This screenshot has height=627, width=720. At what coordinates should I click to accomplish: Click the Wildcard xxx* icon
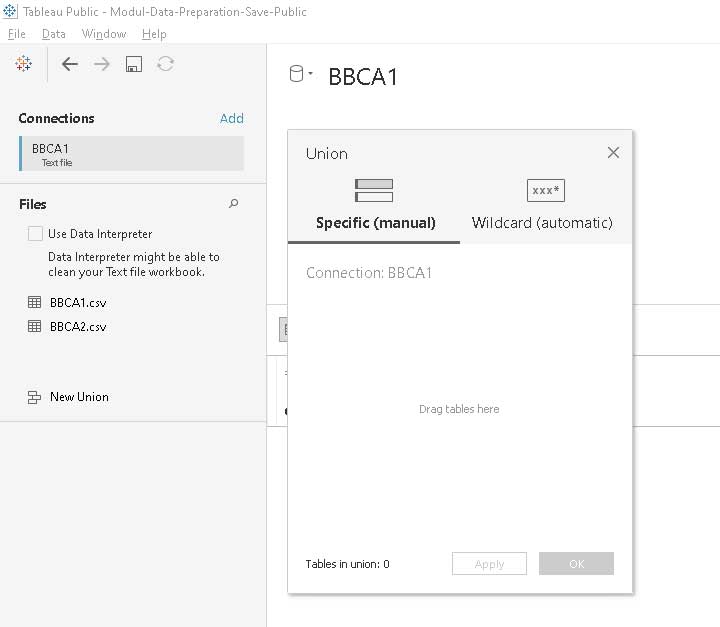point(546,190)
